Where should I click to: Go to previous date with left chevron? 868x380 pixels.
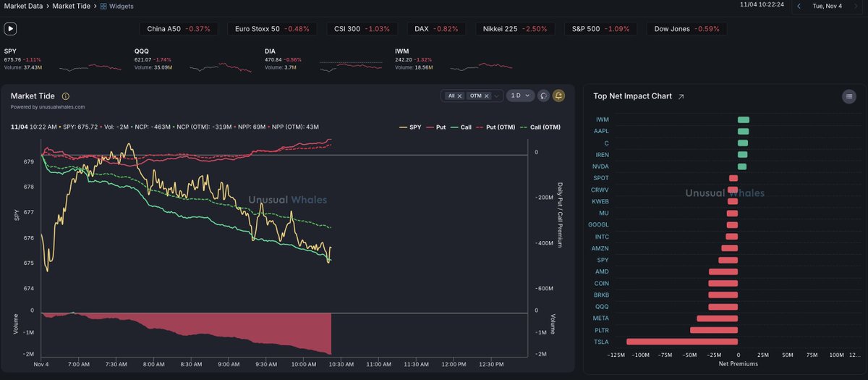click(x=799, y=6)
